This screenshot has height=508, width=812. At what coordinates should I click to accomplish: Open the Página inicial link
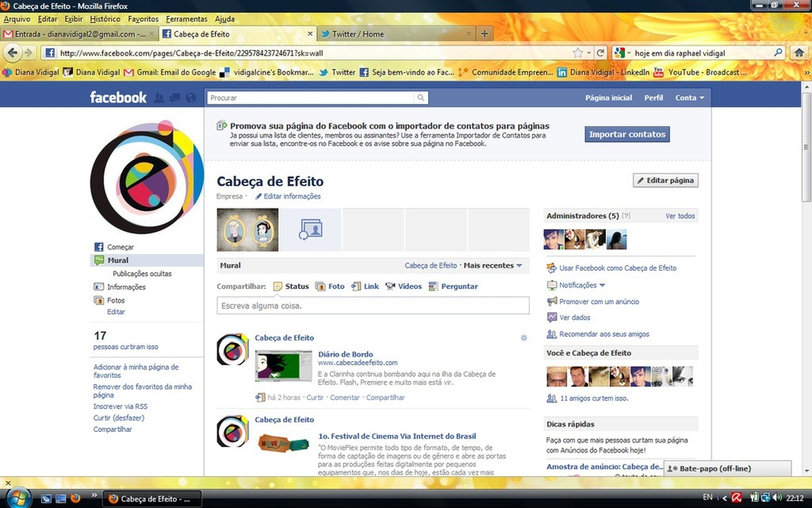608,98
